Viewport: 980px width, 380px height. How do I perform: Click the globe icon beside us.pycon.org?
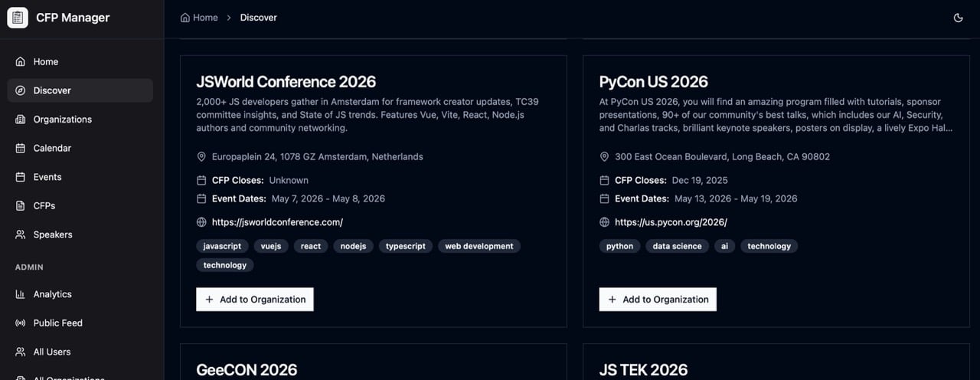[x=604, y=222]
